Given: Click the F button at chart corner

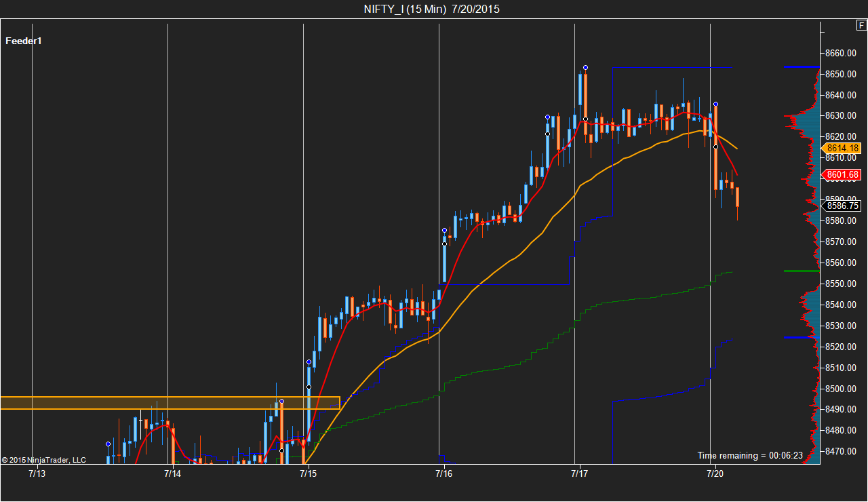Looking at the screenshot, I should point(861,26).
